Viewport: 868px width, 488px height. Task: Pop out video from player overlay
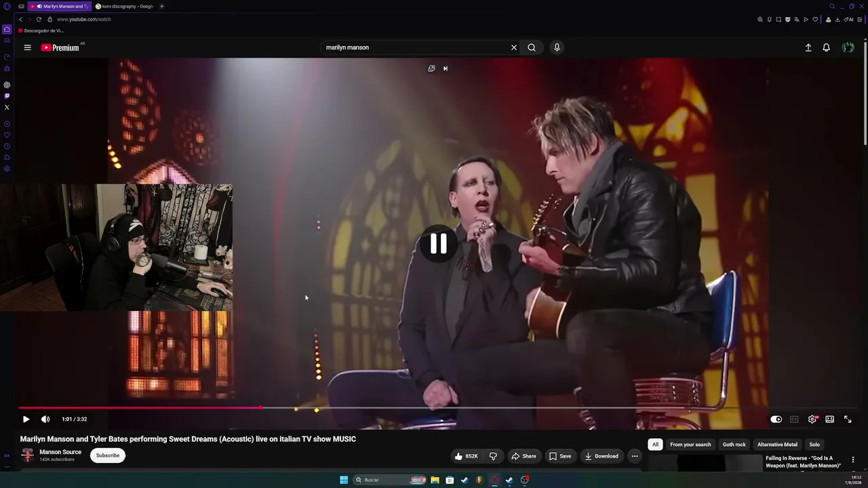(x=431, y=68)
